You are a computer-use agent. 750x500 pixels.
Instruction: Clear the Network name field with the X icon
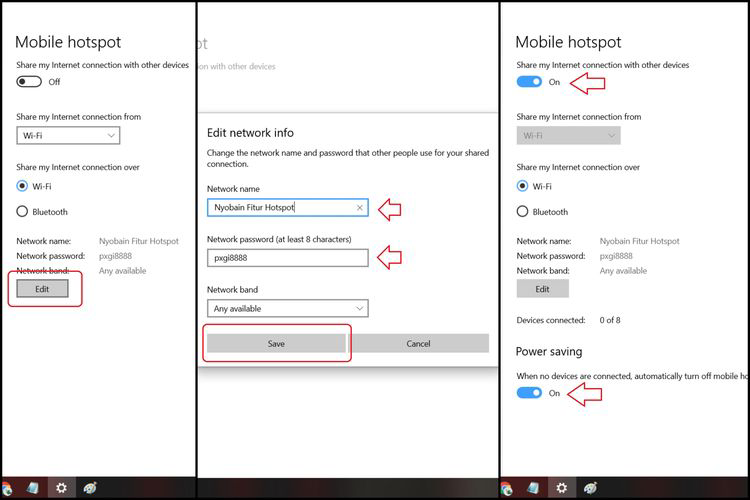[x=360, y=208]
